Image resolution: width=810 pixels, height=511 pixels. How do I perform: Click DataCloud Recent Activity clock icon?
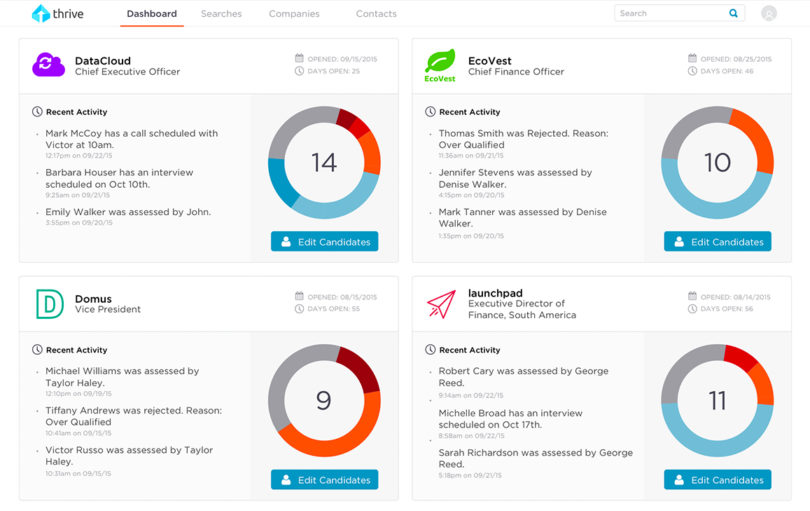[x=37, y=112]
